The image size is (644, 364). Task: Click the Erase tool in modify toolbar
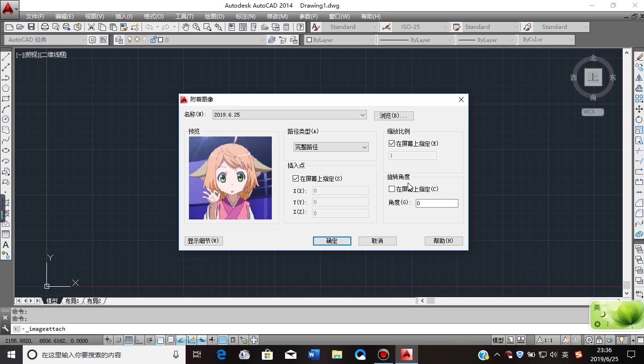639,57
